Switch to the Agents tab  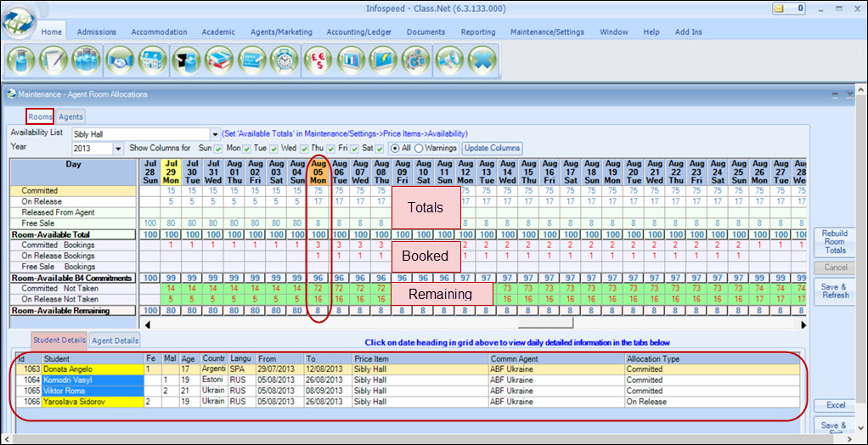pos(70,117)
